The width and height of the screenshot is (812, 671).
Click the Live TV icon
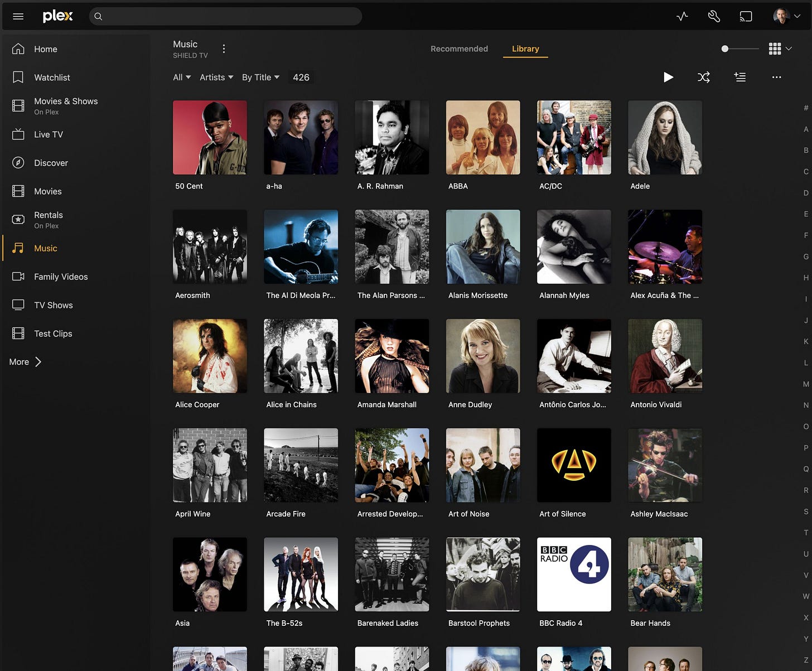click(x=18, y=134)
